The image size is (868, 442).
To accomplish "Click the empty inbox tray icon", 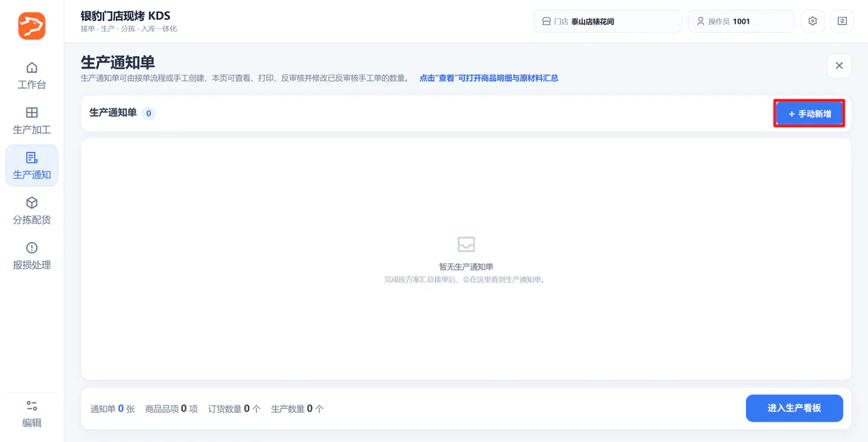I will [466, 244].
